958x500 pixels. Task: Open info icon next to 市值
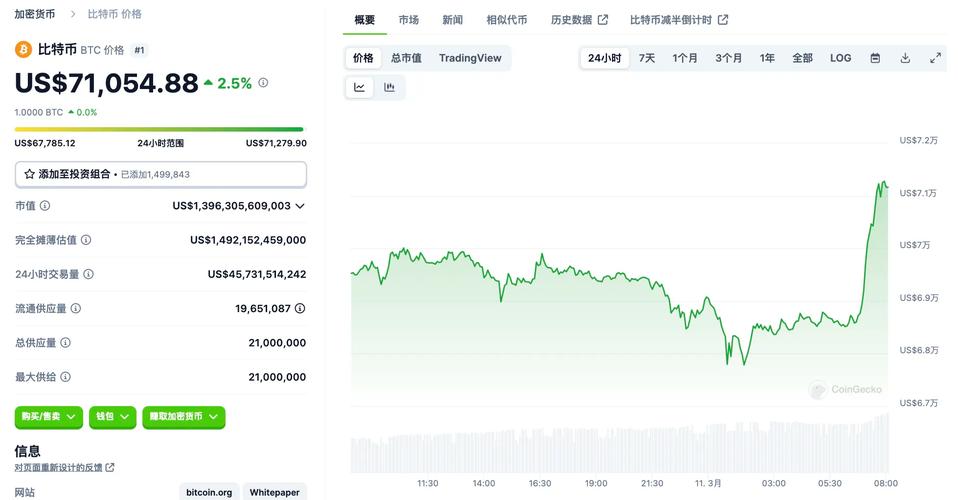coord(45,206)
